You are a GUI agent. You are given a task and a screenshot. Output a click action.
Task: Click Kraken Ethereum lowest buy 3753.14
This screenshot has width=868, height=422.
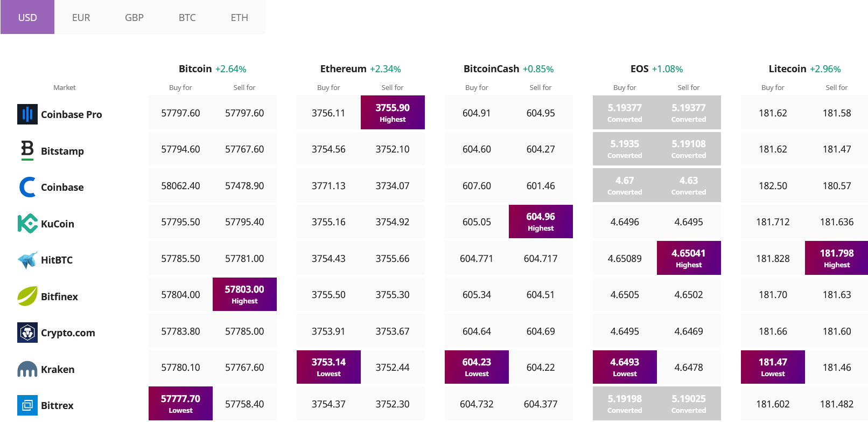point(328,367)
